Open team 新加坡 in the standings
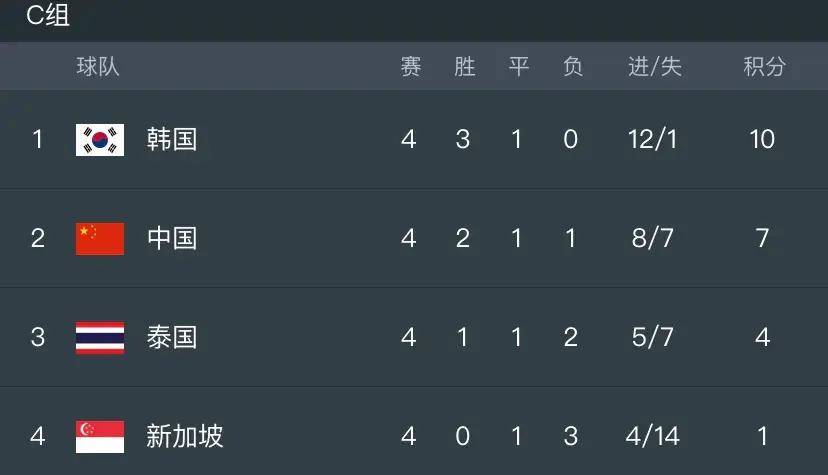The width and height of the screenshot is (828, 475). click(185, 436)
